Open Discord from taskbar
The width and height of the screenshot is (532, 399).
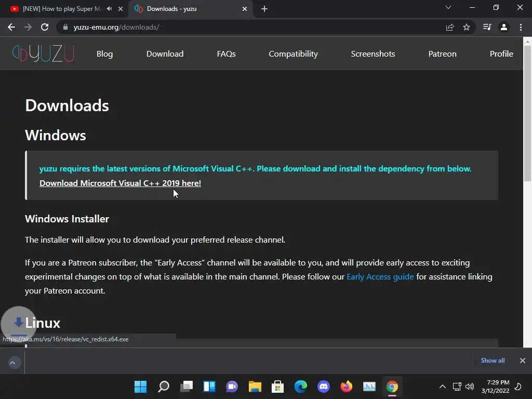(x=323, y=387)
